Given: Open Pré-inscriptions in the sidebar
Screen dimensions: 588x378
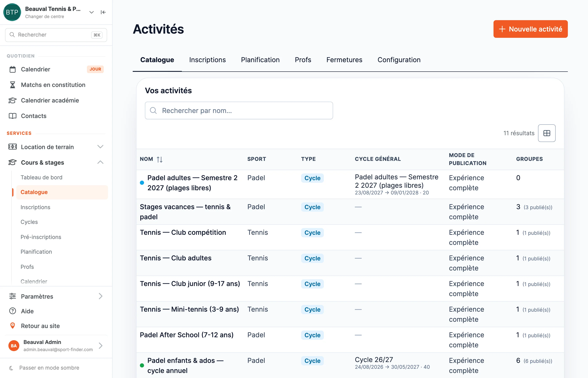Looking at the screenshot, I should click(x=41, y=237).
